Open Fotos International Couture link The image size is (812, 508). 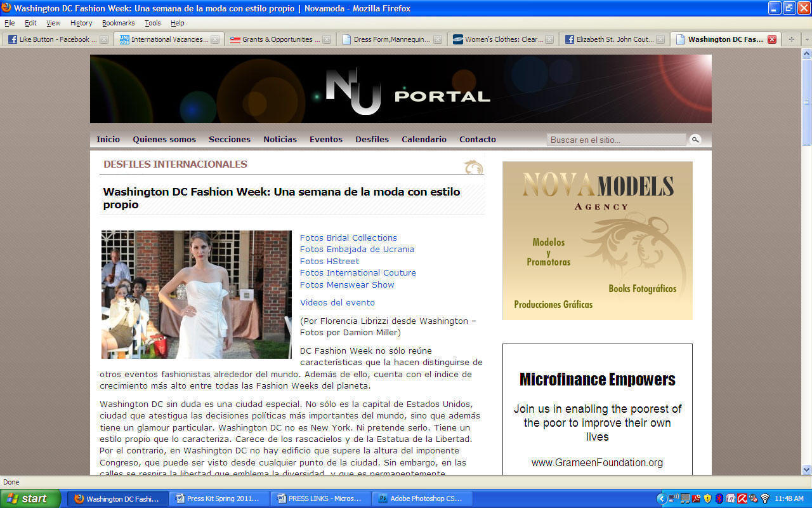click(358, 272)
